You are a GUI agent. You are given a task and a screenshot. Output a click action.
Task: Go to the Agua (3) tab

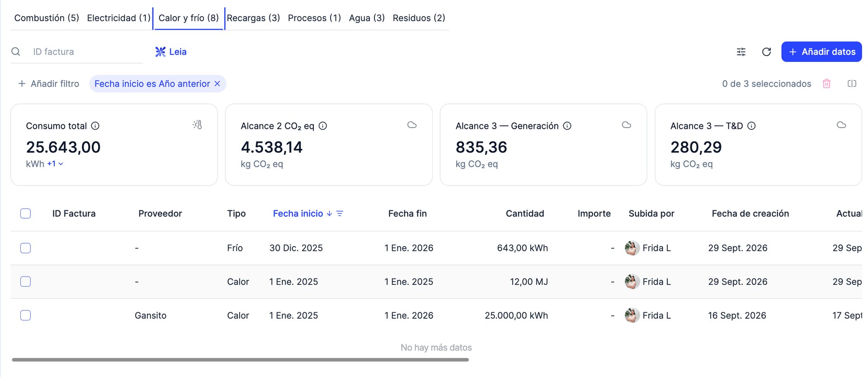click(x=367, y=18)
